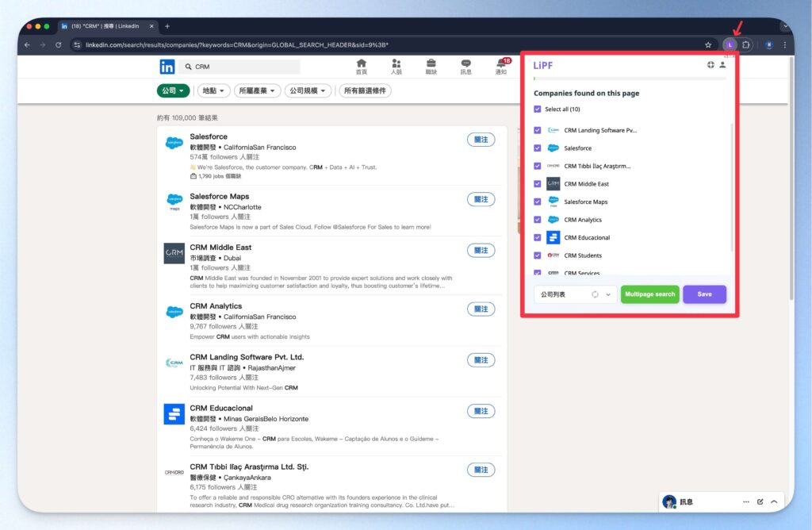This screenshot has height=530, width=812.
Task: Click the LiPF company list scrollbar
Action: tap(732, 189)
